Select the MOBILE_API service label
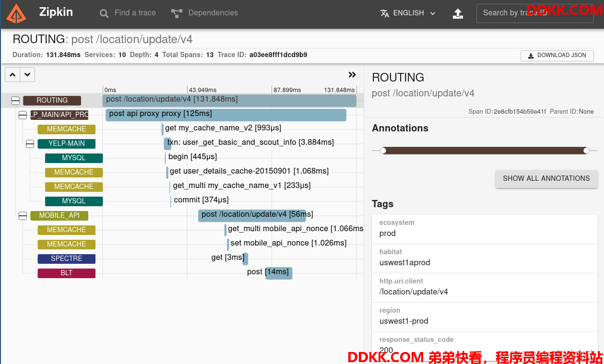 pos(59,216)
